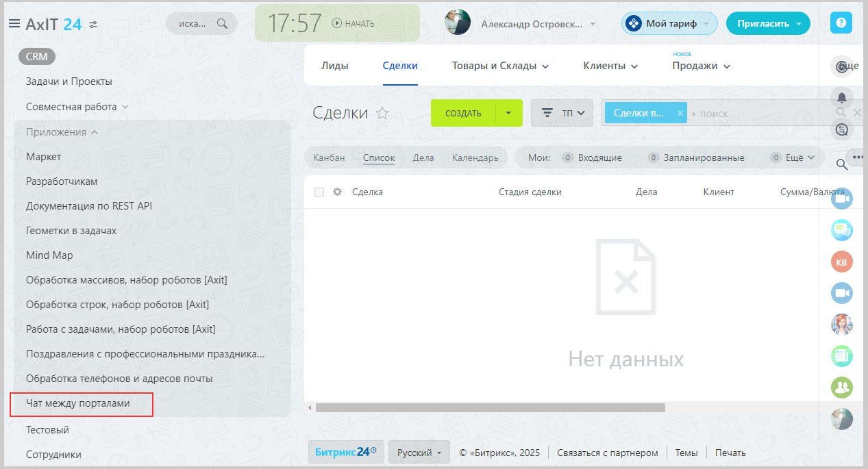The width and height of the screenshot is (868, 469).
Task: Open the hamburger main menu
Action: [14, 24]
